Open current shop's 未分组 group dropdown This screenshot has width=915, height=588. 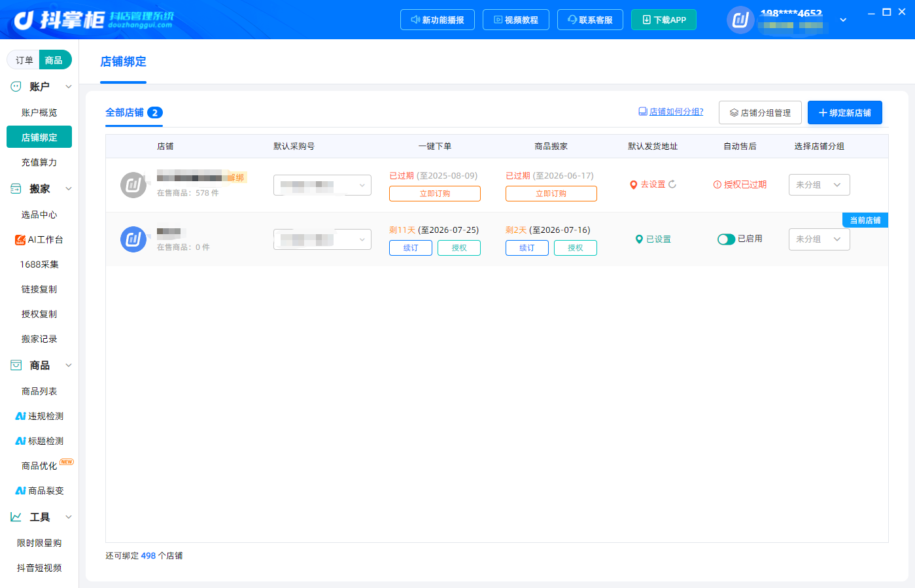tap(820, 239)
